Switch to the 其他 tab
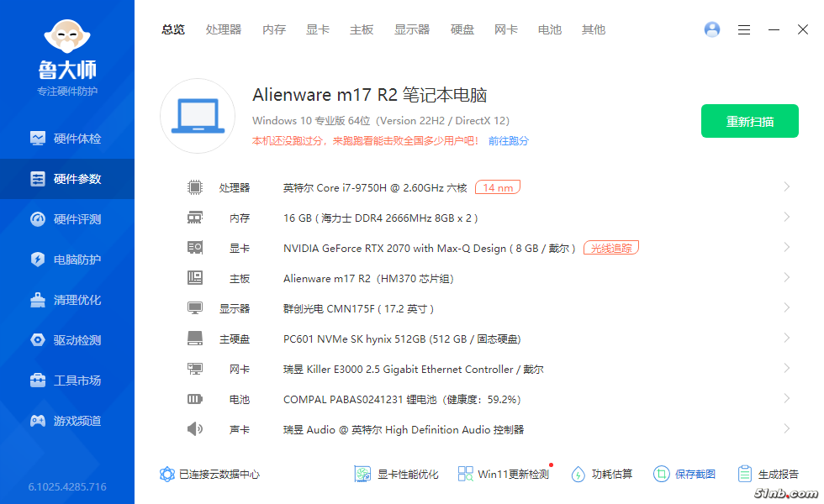 (x=594, y=30)
